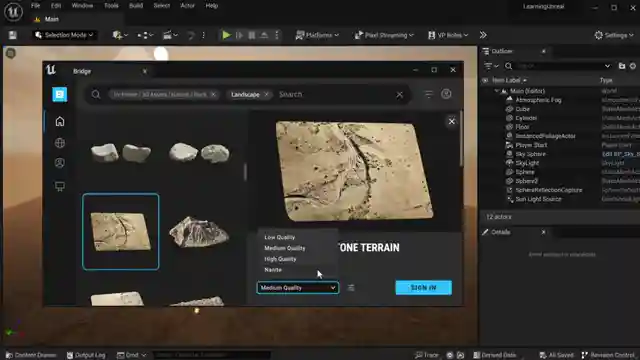Open the Output Log

(86, 355)
